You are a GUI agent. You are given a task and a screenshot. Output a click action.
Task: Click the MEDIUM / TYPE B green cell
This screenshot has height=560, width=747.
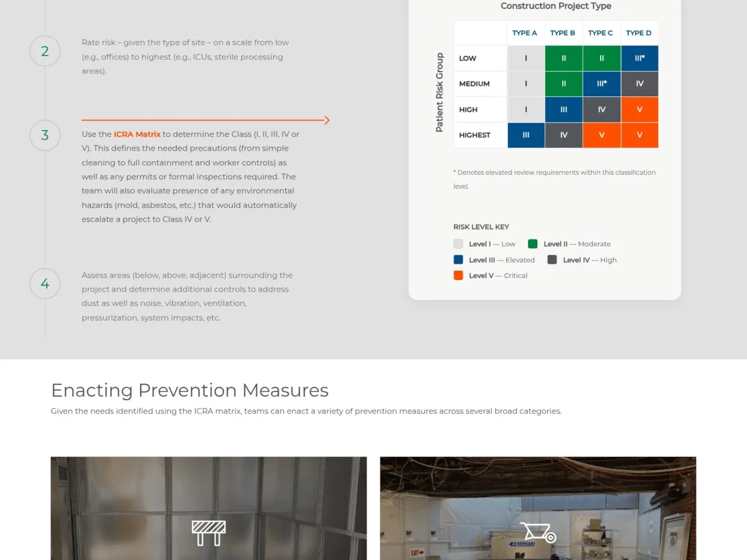564,84
